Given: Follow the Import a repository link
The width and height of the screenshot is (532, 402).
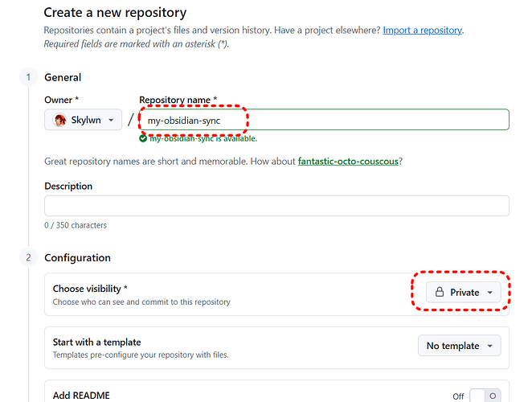Looking at the screenshot, I should pos(422,31).
